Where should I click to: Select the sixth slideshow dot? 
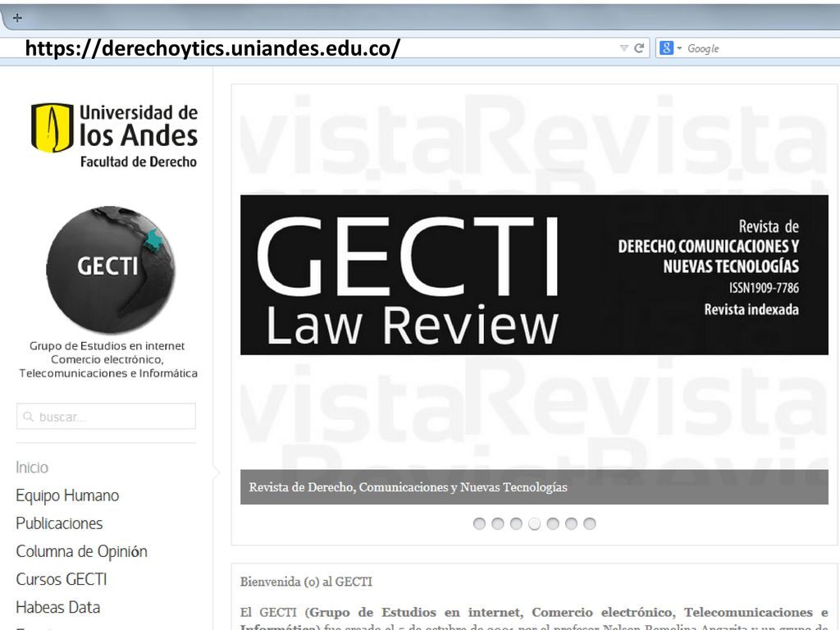point(571,523)
